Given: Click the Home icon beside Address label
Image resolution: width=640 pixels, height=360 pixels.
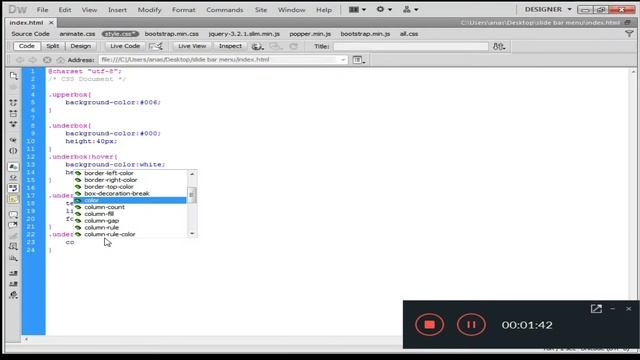Looking at the screenshot, I should (x=60, y=60).
